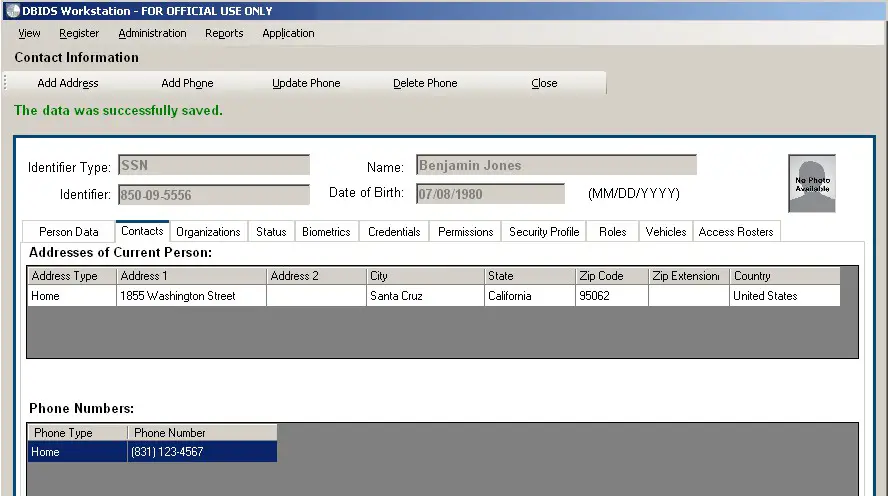
Task: Open the Application menu
Action: (288, 33)
